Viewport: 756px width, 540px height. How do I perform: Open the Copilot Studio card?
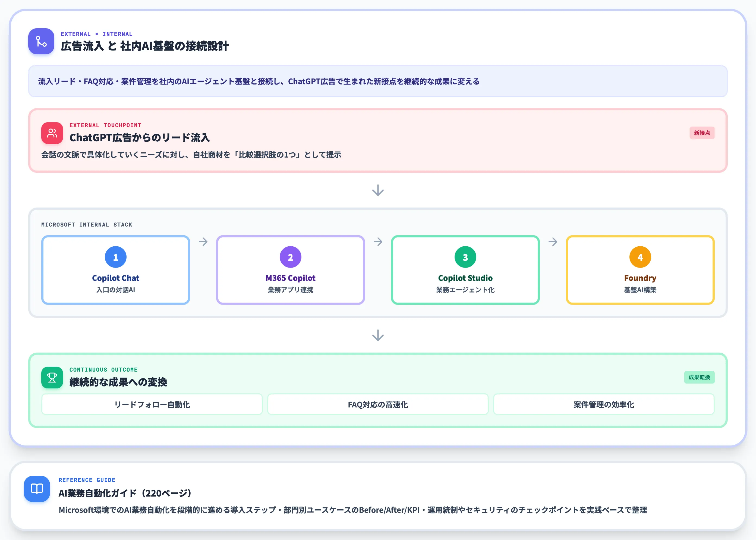(465, 270)
